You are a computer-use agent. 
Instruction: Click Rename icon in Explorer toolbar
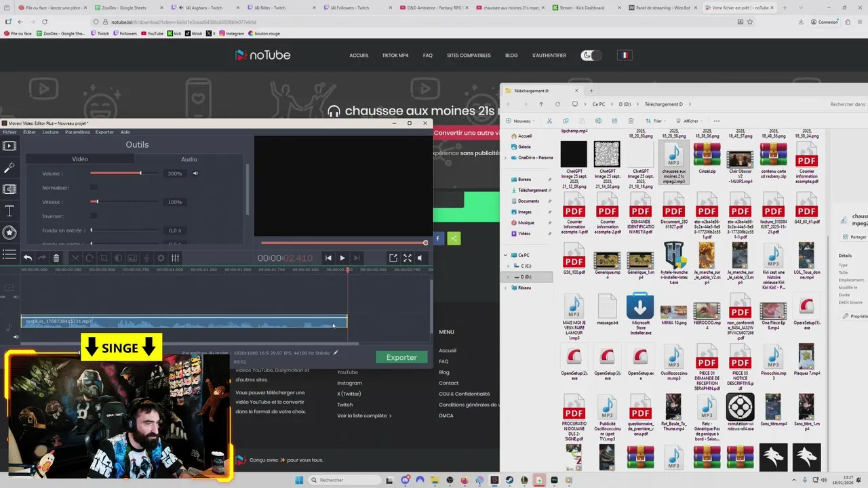(598, 121)
